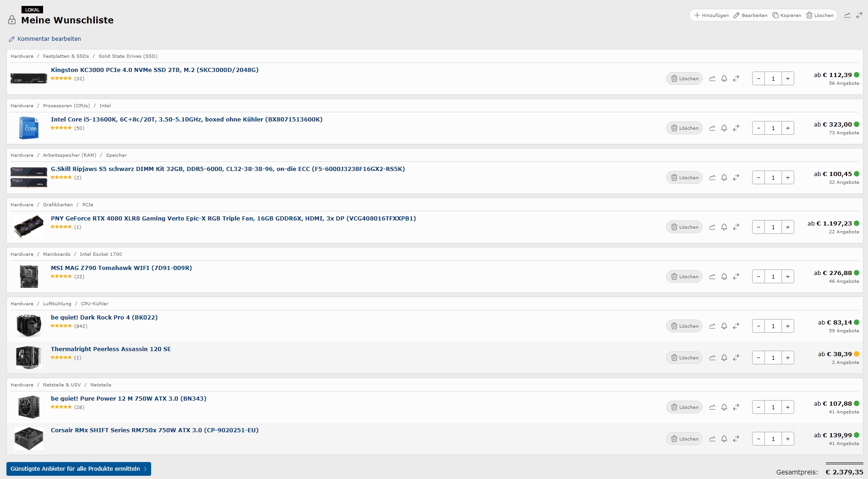Open the G.Skill Ripjaws S5 product link
Screen dimensions: 868x479
pyautogui.click(x=228, y=169)
